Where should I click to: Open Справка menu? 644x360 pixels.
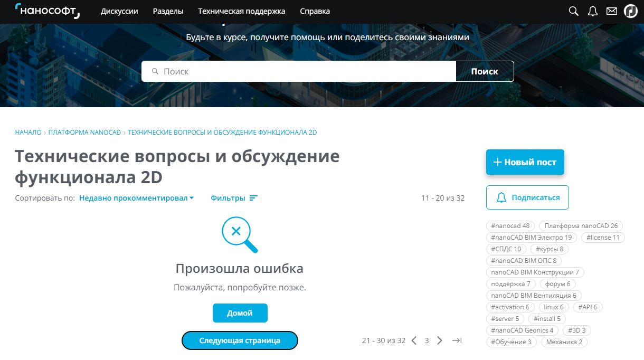point(315,11)
